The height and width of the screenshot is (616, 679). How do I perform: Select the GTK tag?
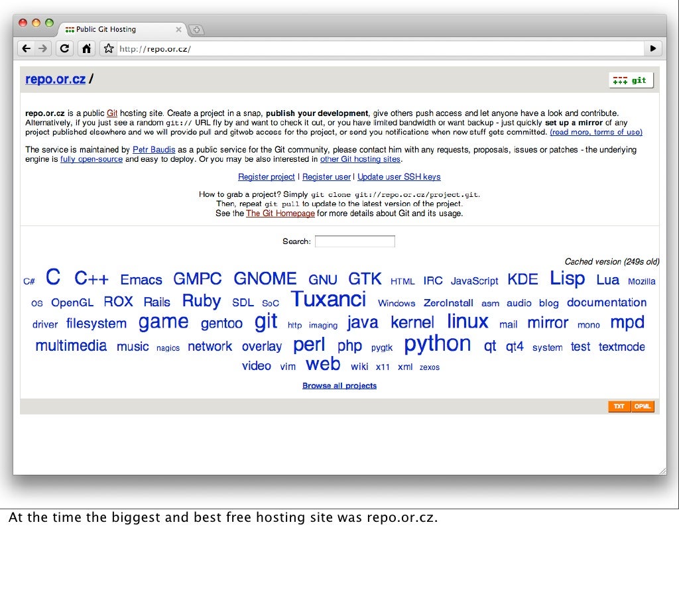click(x=365, y=278)
